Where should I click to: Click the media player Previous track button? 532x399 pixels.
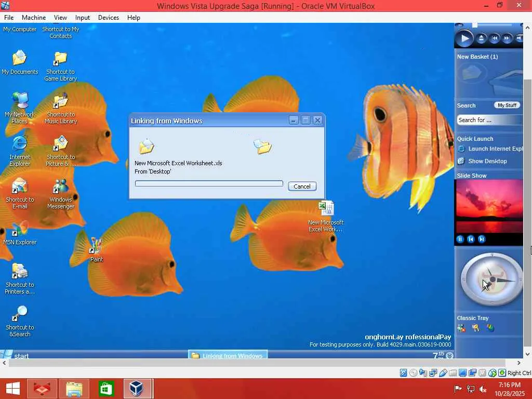495,38
